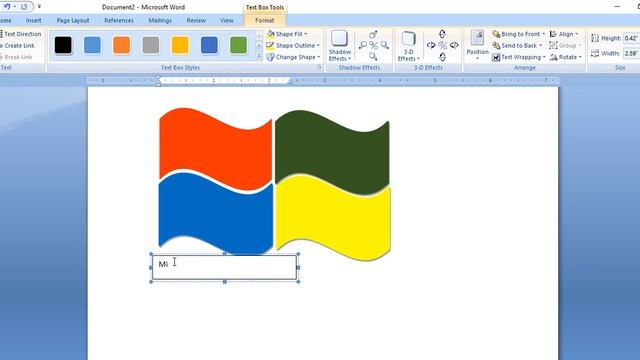Click the first-line indent marker on the ruler

[x=158, y=78]
